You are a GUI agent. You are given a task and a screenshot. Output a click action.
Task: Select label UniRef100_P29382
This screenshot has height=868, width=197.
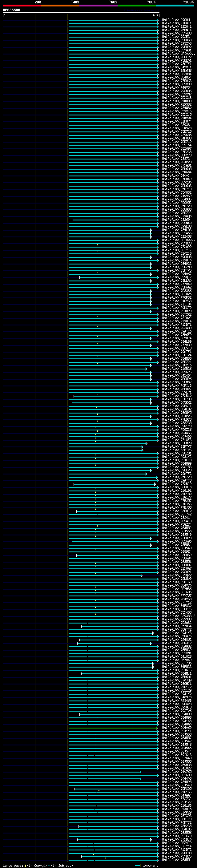(x=176, y=104)
